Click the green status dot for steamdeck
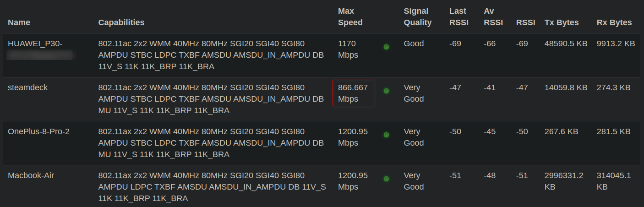This screenshot has width=644, height=207. point(386,91)
